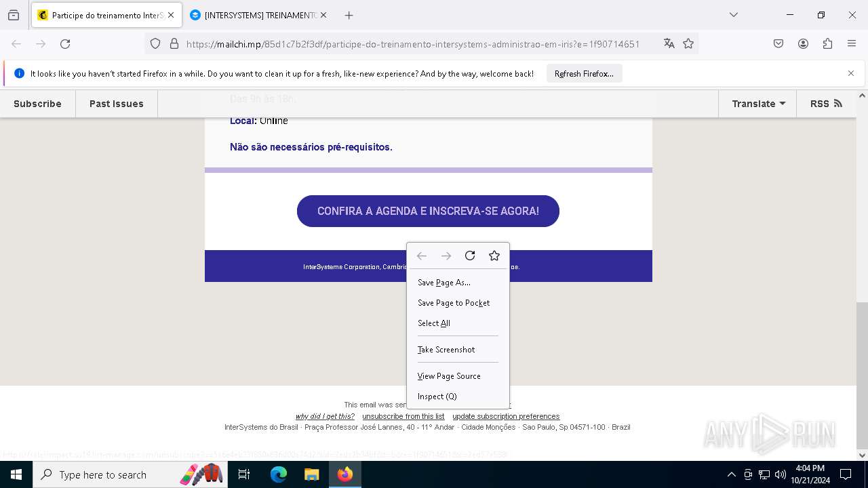Choose Inspect (Q) in context menu
Viewport: 868px width, 488px height.
(458, 396)
